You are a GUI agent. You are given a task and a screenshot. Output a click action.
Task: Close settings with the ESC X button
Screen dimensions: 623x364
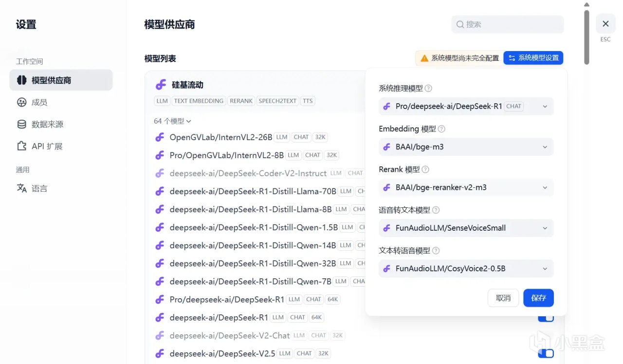[x=605, y=24]
